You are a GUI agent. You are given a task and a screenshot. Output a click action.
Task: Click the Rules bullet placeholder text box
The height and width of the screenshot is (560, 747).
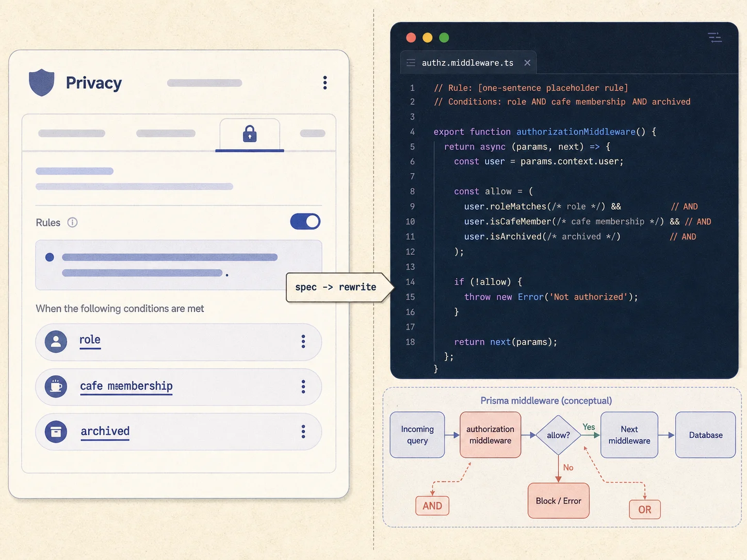[x=179, y=265]
